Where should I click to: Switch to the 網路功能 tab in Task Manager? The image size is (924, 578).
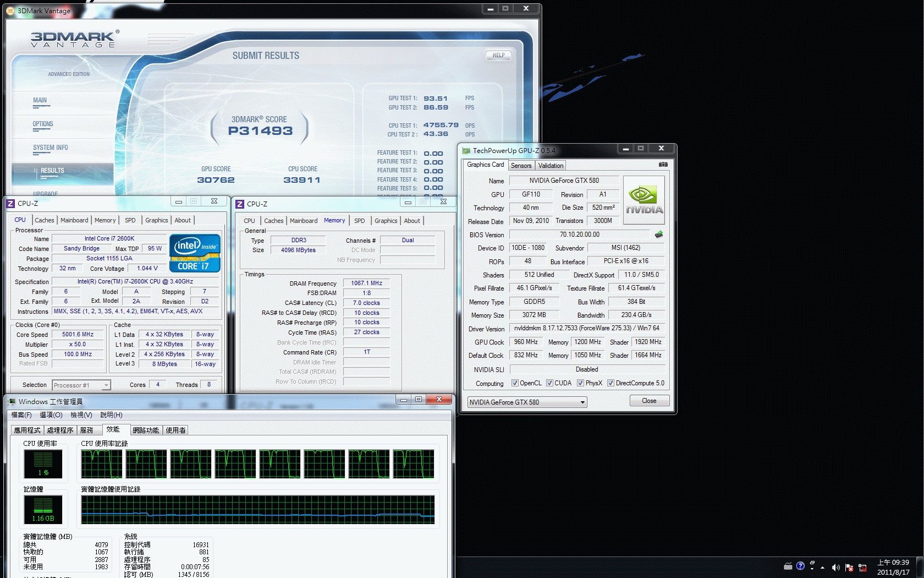(x=146, y=430)
